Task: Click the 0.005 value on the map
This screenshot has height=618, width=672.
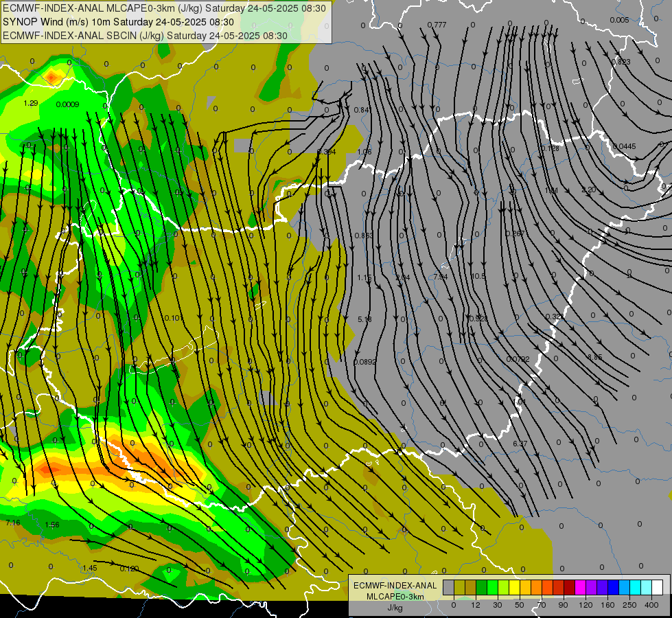Action: [619, 20]
